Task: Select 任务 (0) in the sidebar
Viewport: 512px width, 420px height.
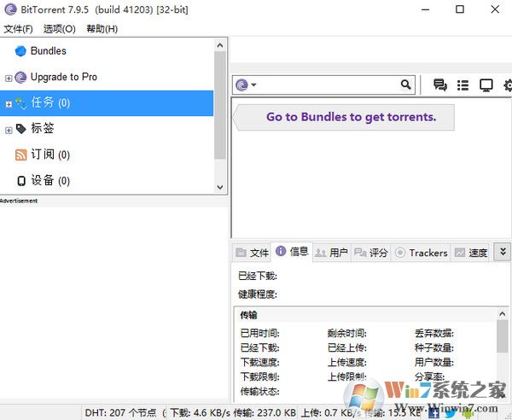Action: [106, 103]
